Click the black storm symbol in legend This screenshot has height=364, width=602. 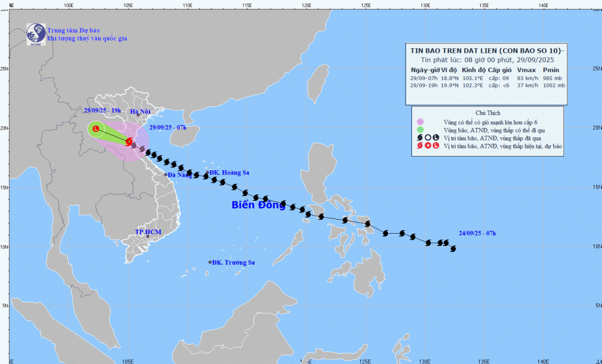(x=420, y=137)
